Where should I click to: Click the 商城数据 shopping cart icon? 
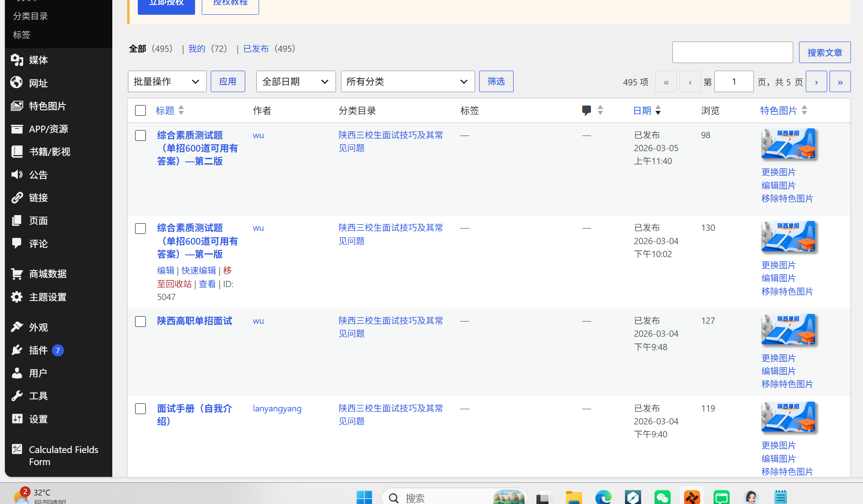(x=17, y=274)
